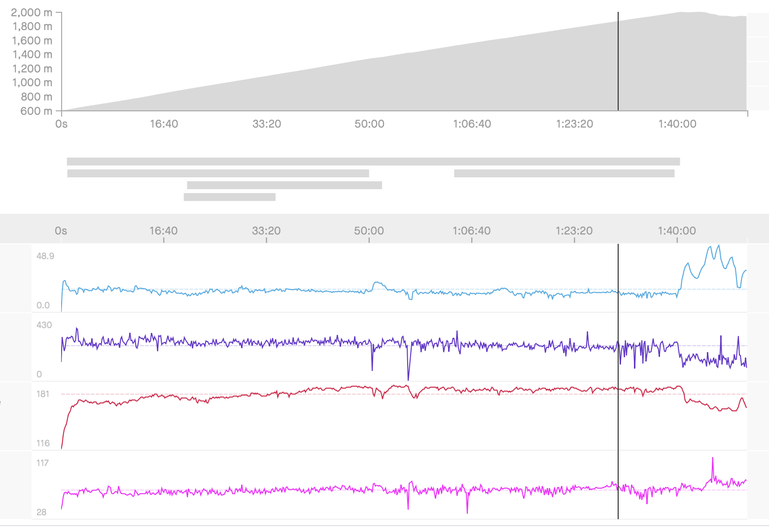Click 0s on the elevation chart axis
Image resolution: width=769 pixels, height=532 pixels.
click(62, 124)
